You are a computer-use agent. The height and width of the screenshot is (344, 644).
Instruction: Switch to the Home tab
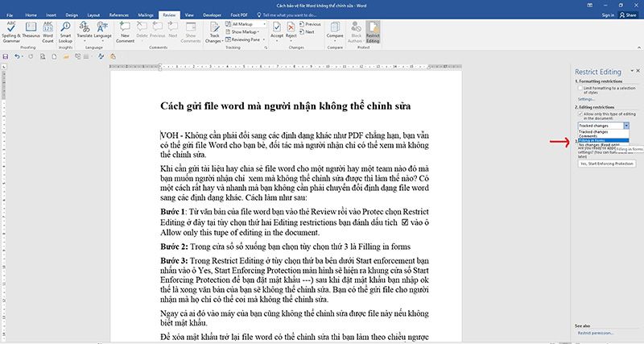(x=31, y=15)
